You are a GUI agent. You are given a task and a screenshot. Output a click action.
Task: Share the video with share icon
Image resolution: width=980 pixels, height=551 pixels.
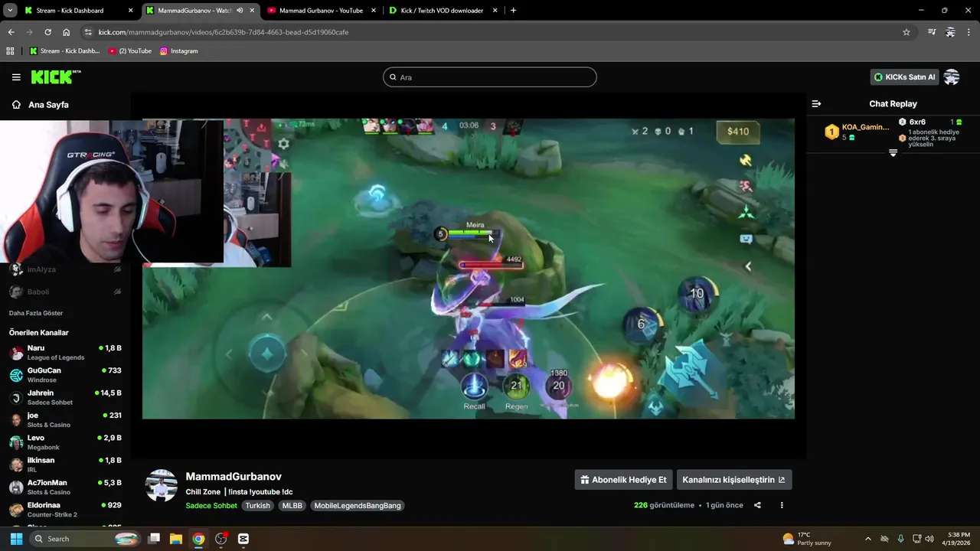point(757,505)
